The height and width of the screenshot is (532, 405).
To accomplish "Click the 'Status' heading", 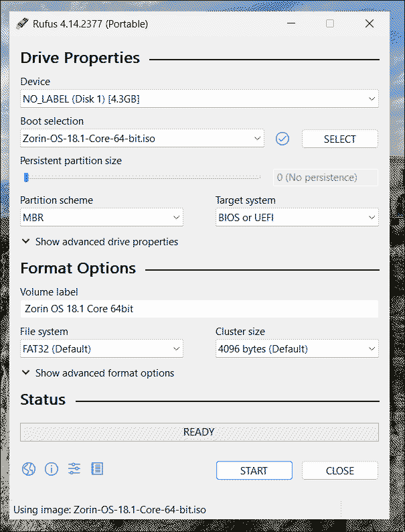I will [x=43, y=400].
